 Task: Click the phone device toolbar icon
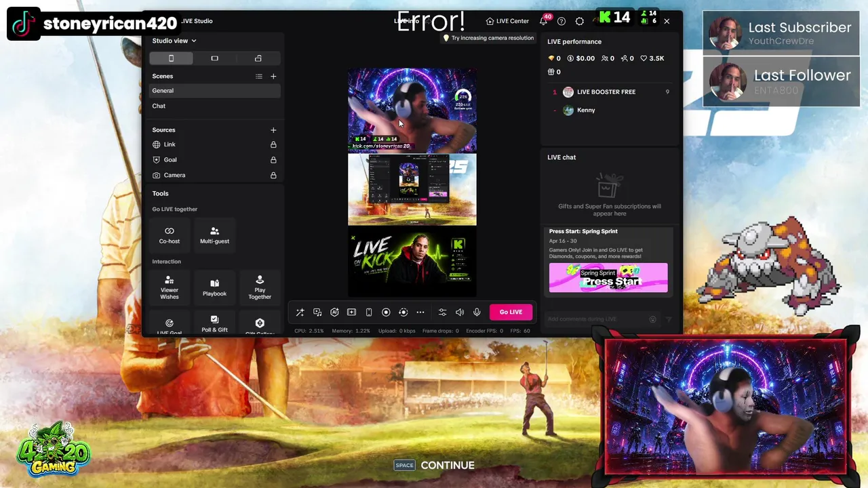coord(369,312)
